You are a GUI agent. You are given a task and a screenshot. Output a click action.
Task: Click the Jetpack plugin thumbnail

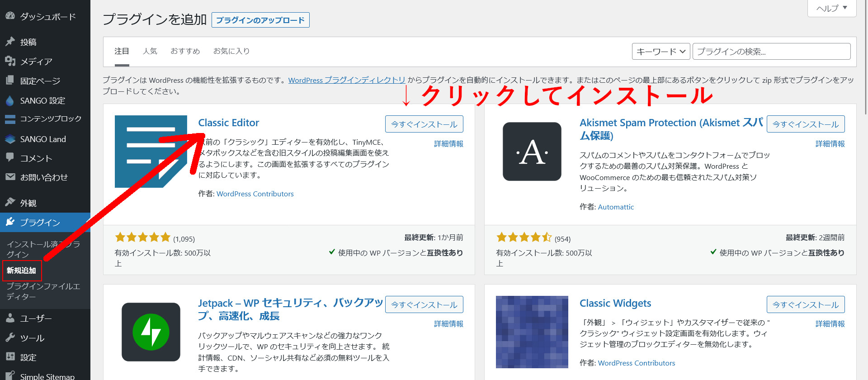point(151,332)
